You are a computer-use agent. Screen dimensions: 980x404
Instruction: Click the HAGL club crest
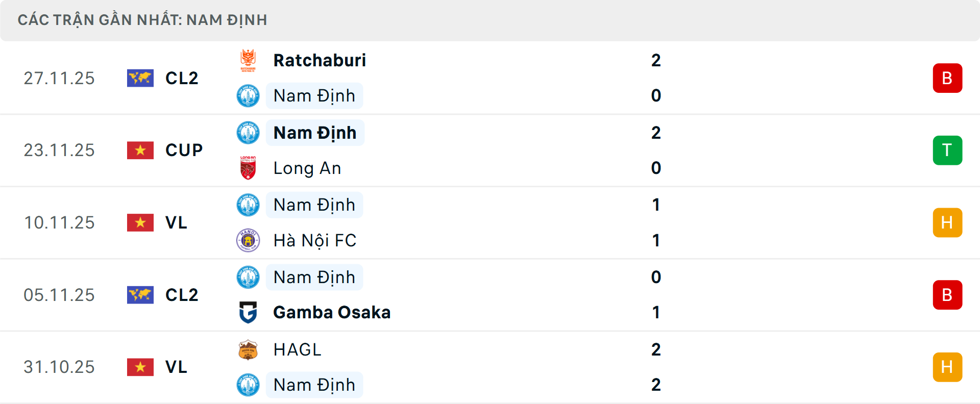(248, 350)
